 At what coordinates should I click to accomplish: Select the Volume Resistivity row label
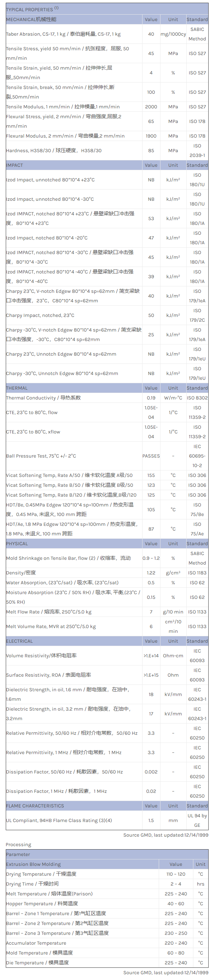pos(41,656)
